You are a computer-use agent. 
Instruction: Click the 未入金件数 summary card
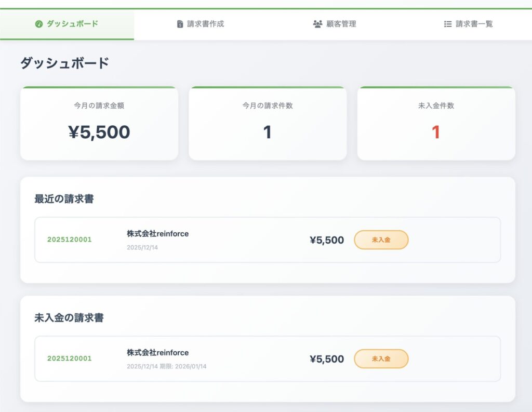coord(436,124)
